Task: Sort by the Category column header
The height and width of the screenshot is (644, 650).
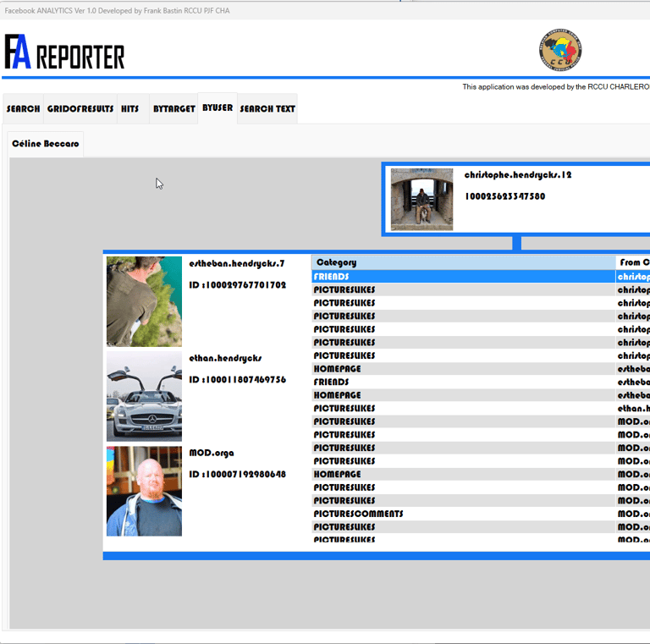Action: (x=464, y=262)
